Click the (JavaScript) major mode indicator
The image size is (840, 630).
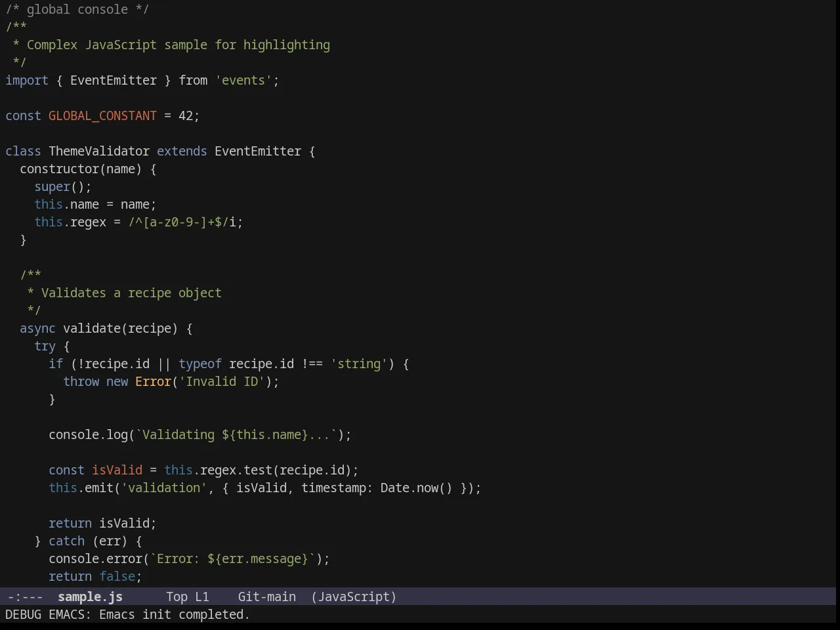[x=354, y=597]
